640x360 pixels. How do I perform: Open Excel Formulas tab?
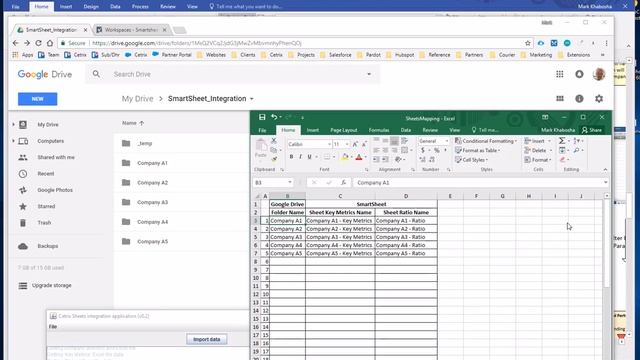click(379, 130)
